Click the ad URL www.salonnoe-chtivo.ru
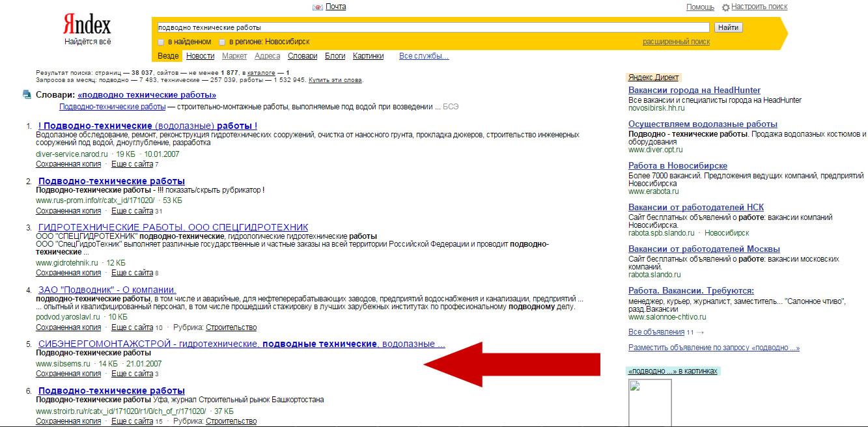868x427 pixels. pyautogui.click(x=667, y=317)
